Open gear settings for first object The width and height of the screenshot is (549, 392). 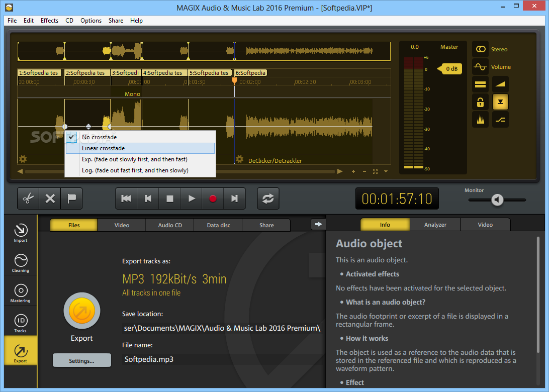point(23,159)
